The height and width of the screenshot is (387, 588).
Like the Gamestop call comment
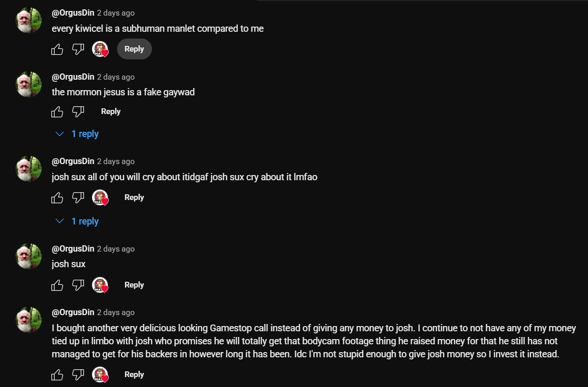[57, 374]
